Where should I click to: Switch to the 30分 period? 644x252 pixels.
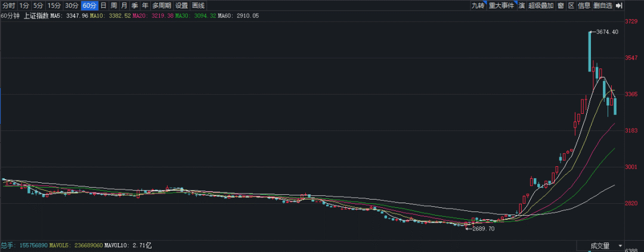[72, 5]
